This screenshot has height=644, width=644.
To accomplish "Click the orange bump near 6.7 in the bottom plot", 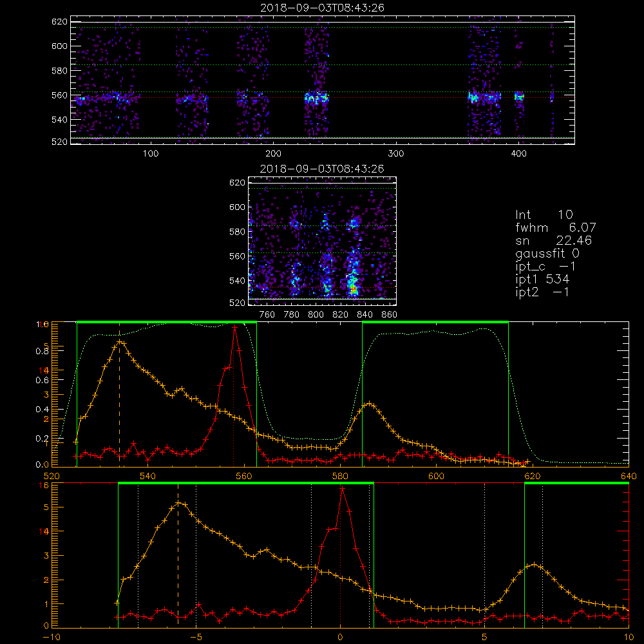I will click(533, 565).
